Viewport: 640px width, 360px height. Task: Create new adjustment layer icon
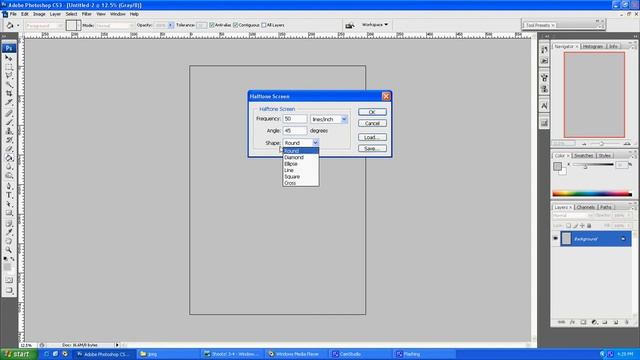point(594,322)
